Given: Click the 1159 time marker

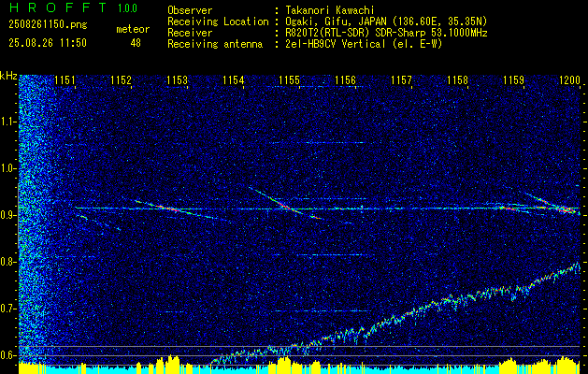Looking at the screenshot, I should point(513,80).
